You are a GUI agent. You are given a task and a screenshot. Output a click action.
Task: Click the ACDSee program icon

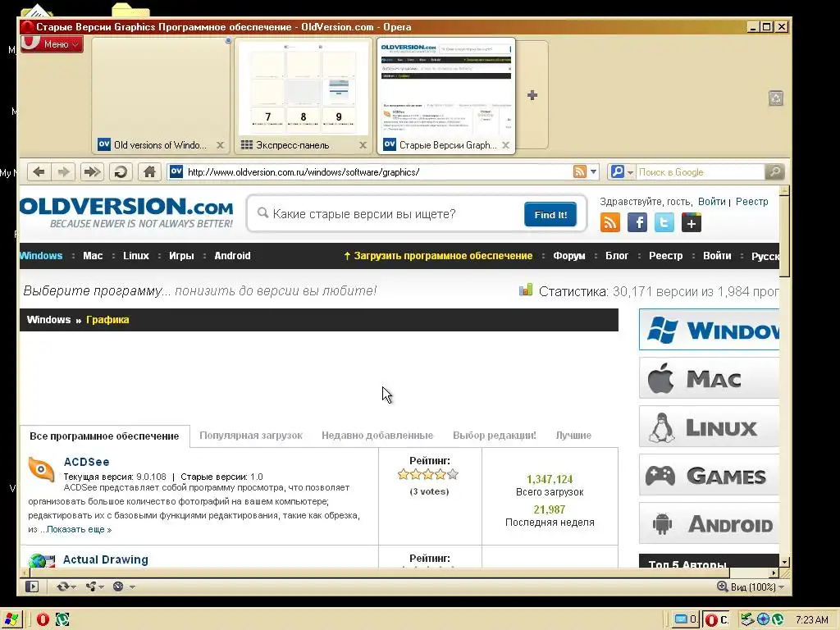(x=42, y=470)
